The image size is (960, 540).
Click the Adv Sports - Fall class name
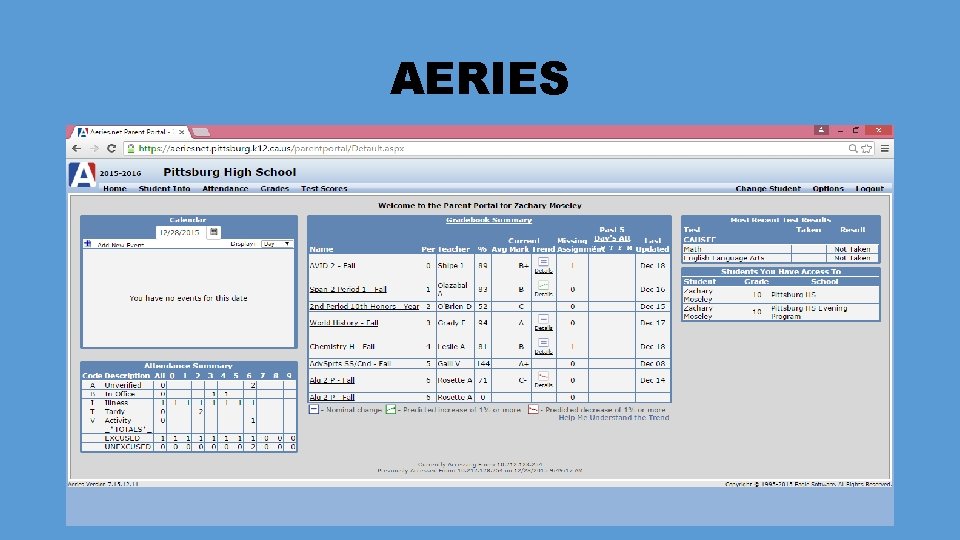point(350,364)
